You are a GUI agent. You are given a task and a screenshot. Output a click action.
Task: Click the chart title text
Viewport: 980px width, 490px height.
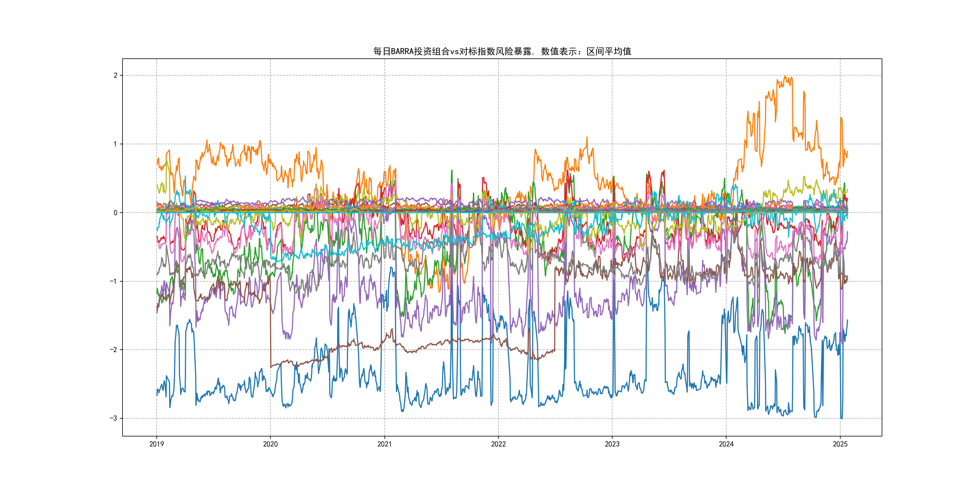pyautogui.click(x=502, y=51)
